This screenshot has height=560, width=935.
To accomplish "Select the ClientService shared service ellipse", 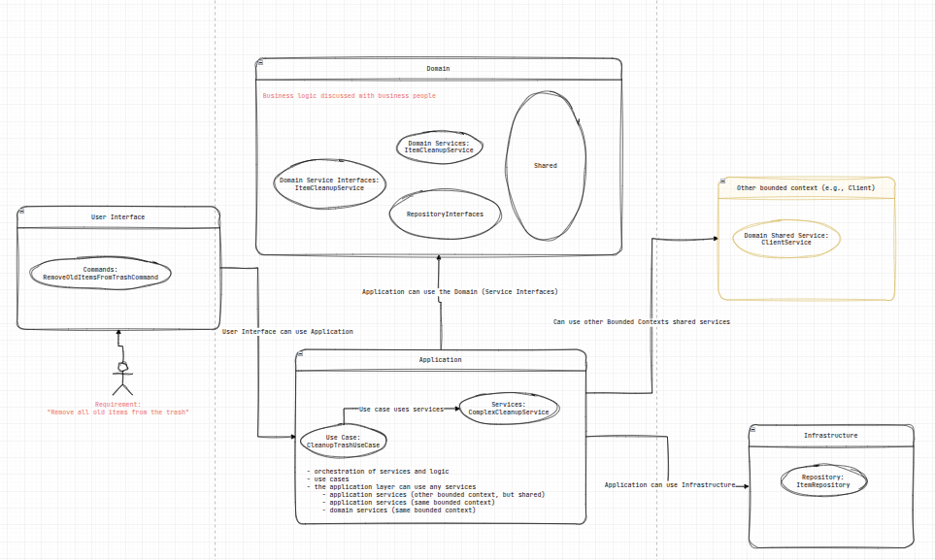I will 785,239.
